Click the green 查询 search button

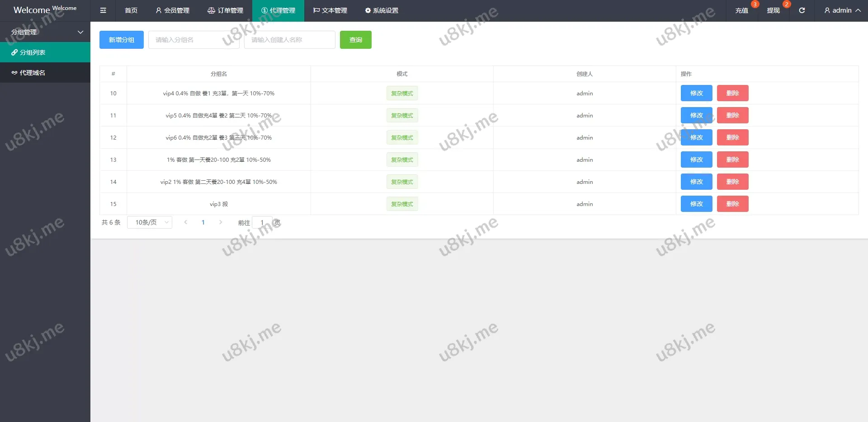tap(355, 40)
